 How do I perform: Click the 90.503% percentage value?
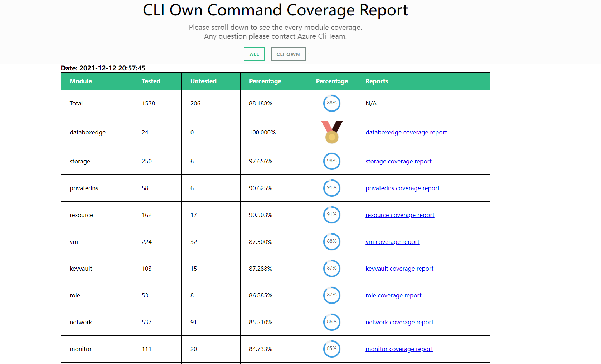[x=261, y=215]
